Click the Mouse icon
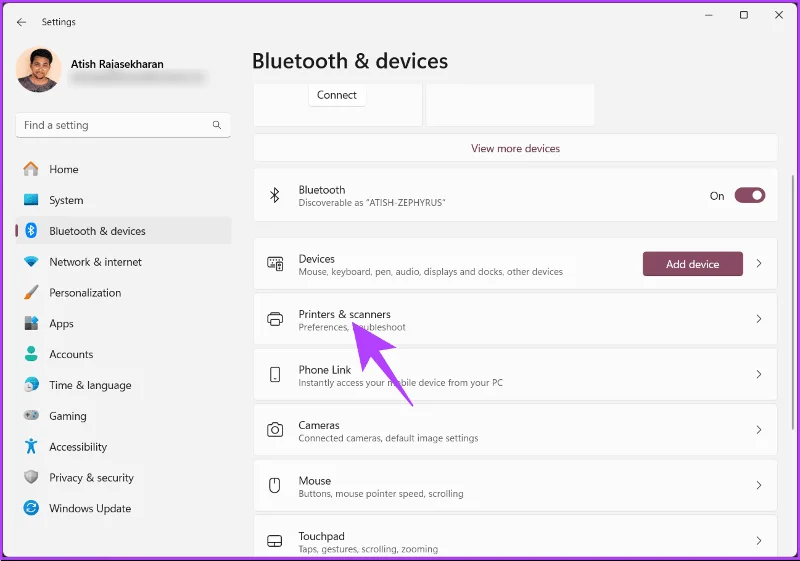This screenshot has width=800, height=561. pyautogui.click(x=274, y=485)
